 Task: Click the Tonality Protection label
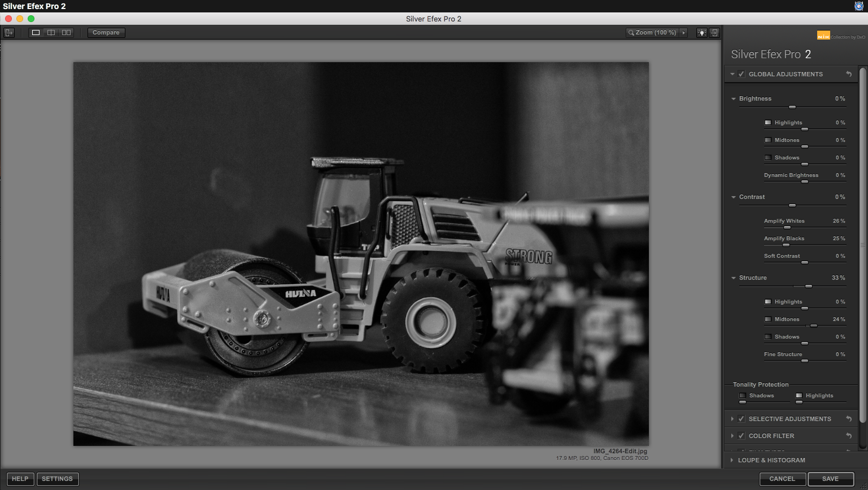click(x=761, y=384)
